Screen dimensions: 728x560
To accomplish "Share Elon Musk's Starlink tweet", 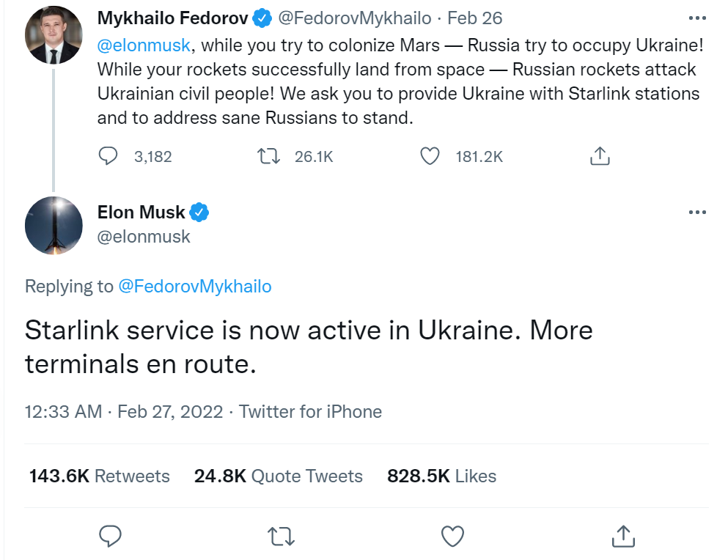I will pos(624,536).
